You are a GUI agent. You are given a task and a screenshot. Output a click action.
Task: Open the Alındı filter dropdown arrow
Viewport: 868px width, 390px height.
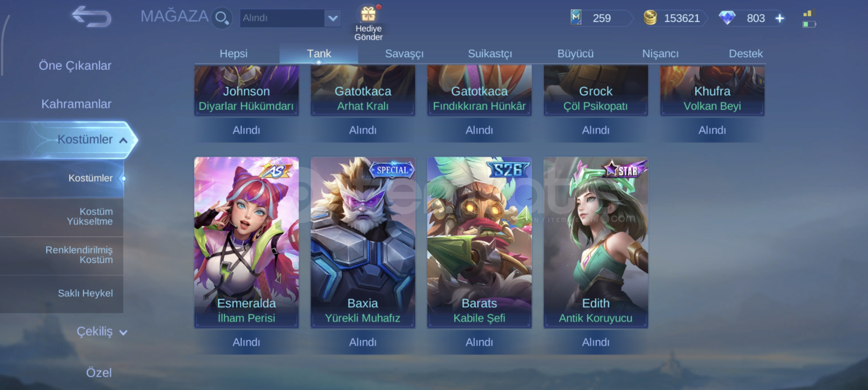tap(333, 18)
